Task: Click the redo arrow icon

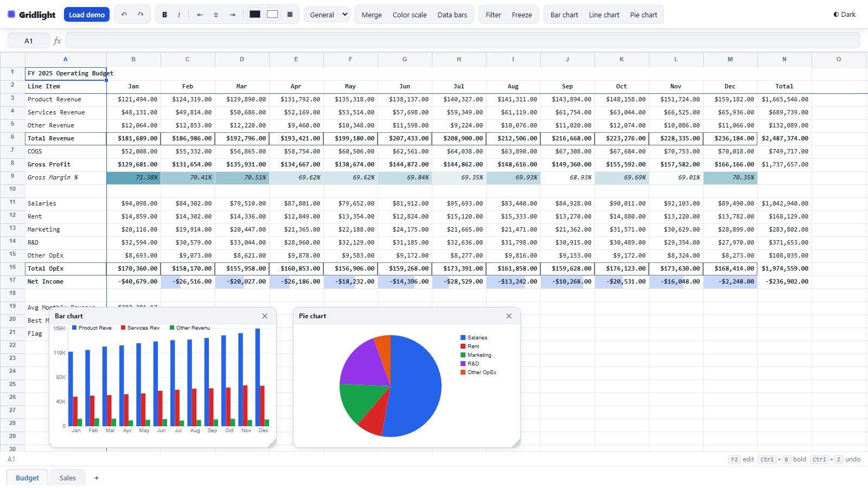Action: [x=141, y=15]
